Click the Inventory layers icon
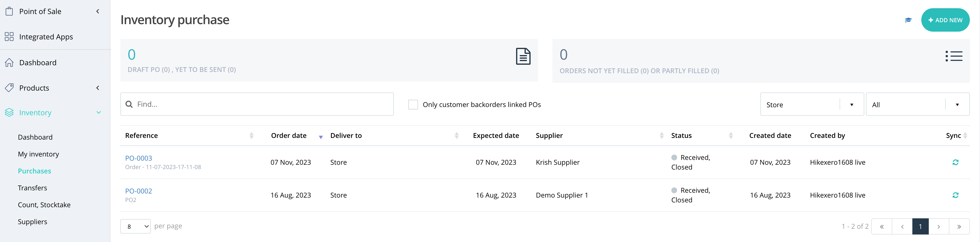 coord(9,113)
